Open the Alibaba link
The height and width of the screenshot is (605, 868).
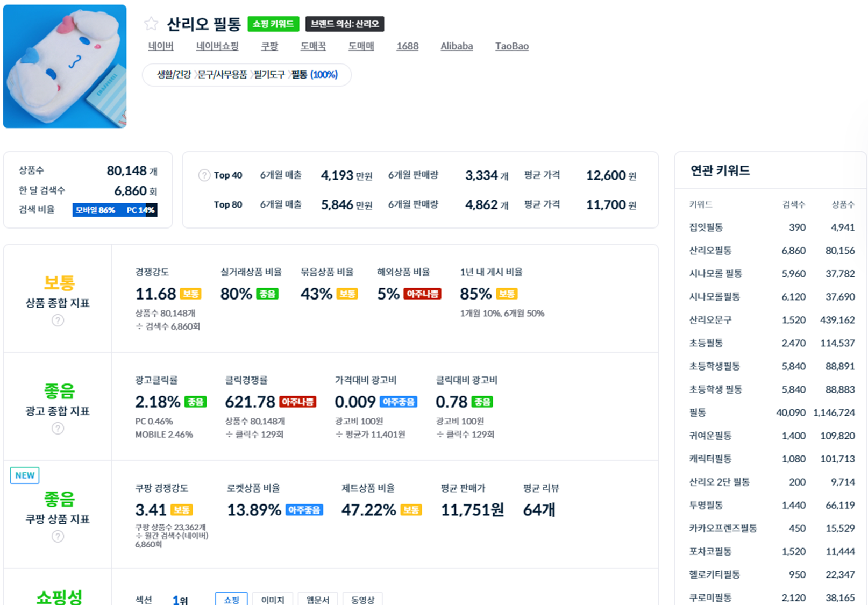[457, 46]
